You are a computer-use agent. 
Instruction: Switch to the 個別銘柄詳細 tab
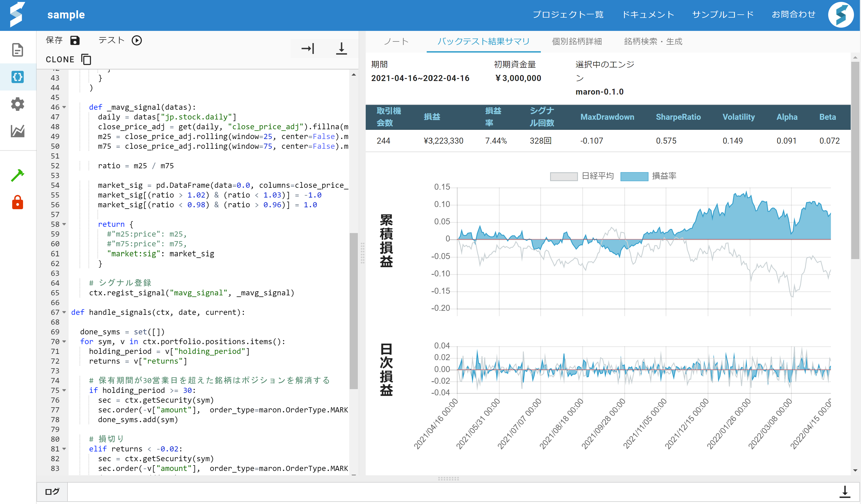point(576,41)
